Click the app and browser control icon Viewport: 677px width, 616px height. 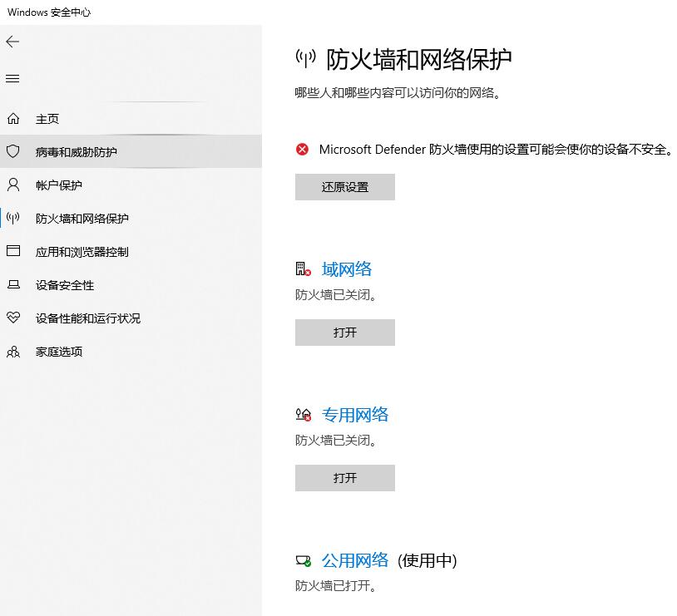pyautogui.click(x=12, y=251)
